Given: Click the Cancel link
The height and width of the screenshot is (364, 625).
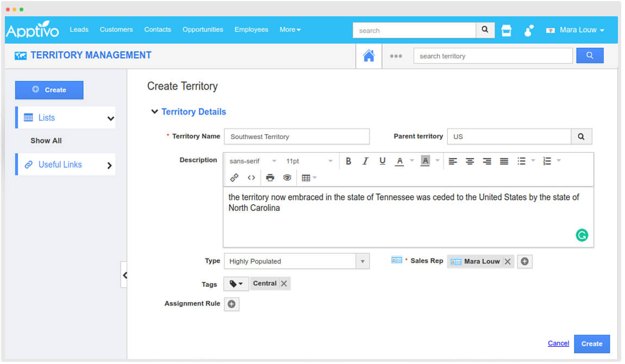Looking at the screenshot, I should click(558, 343).
